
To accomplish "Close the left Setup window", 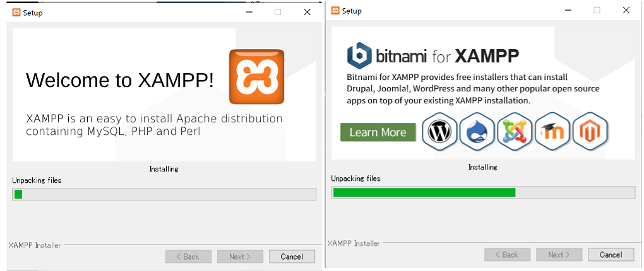I will pos(307,13).
